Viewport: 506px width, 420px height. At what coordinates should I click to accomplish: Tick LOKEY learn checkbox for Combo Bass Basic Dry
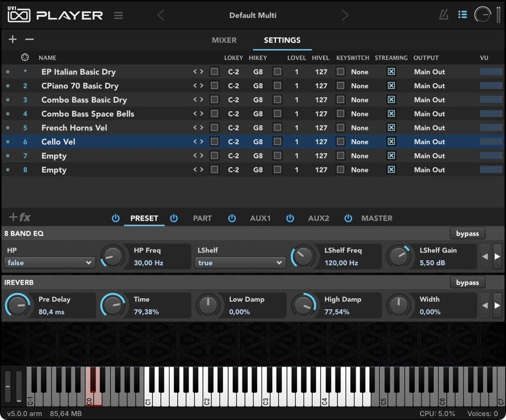tap(214, 100)
